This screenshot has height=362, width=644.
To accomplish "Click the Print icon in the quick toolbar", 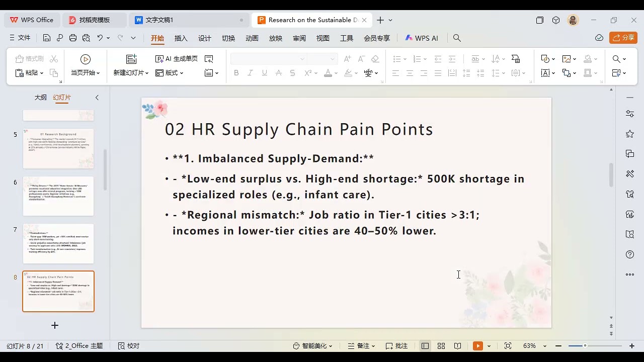I will (x=73, y=38).
